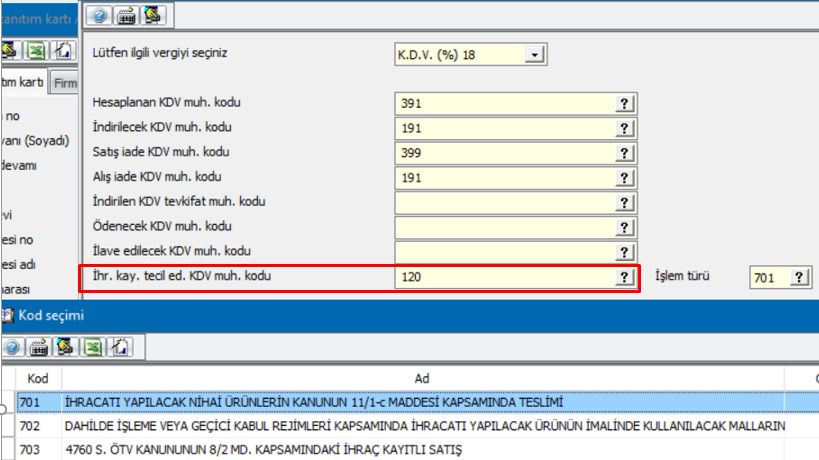Open lookup button beside İşlem türü 701

click(799, 278)
